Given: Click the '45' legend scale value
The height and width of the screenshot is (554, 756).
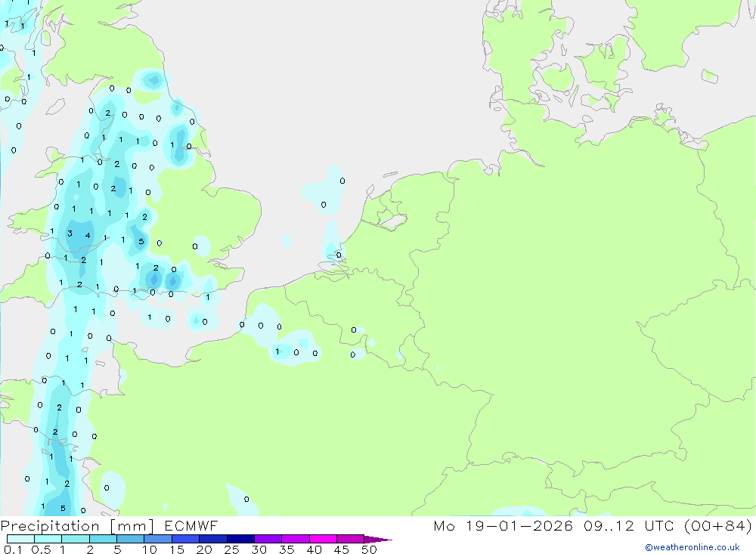Looking at the screenshot, I should click(342, 549).
